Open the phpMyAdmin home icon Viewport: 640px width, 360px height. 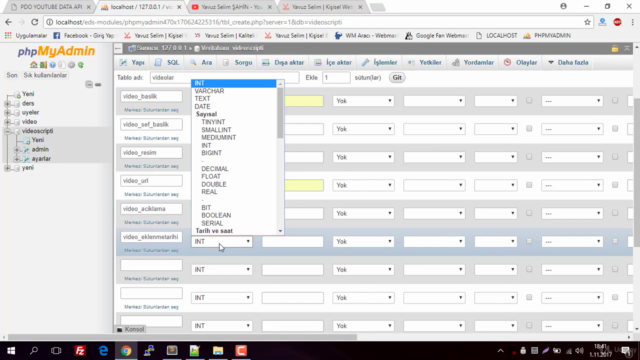point(33,65)
